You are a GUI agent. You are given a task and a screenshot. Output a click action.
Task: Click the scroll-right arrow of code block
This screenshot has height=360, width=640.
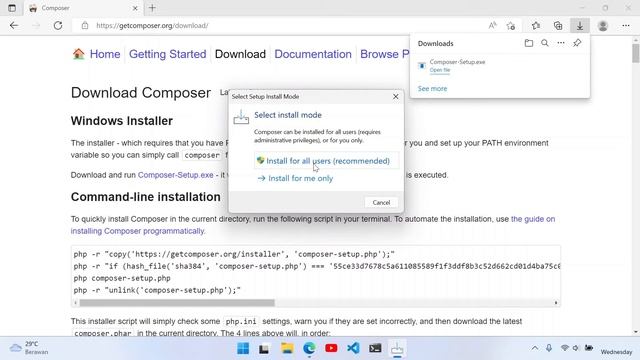click(556, 303)
